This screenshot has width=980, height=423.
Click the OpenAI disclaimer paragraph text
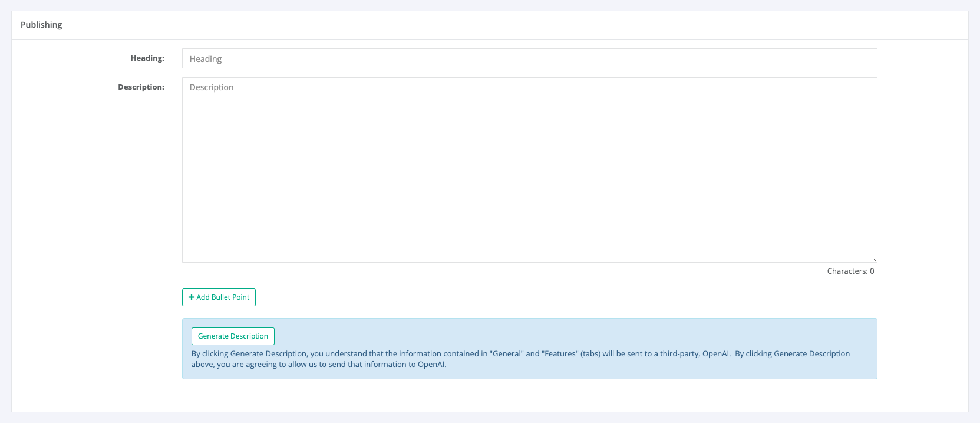tap(520, 359)
